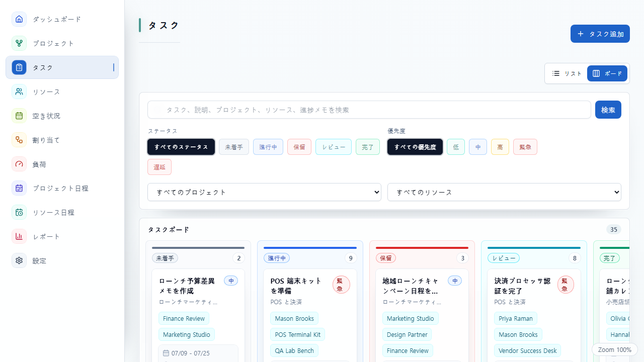Click the Design Partner tag
644x362 pixels.
click(407, 334)
